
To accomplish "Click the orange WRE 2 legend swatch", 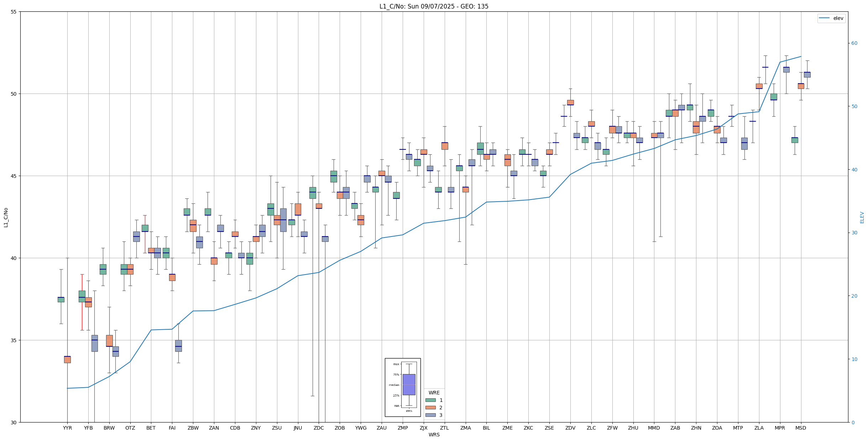I will [430, 408].
